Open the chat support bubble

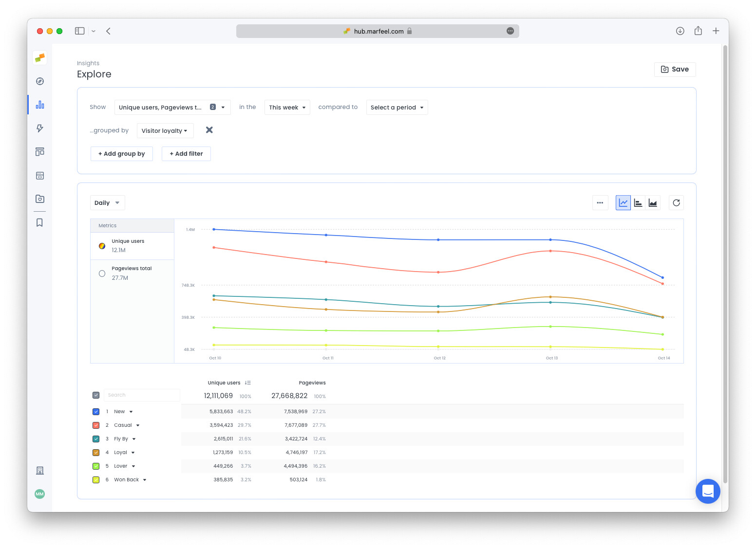708,491
